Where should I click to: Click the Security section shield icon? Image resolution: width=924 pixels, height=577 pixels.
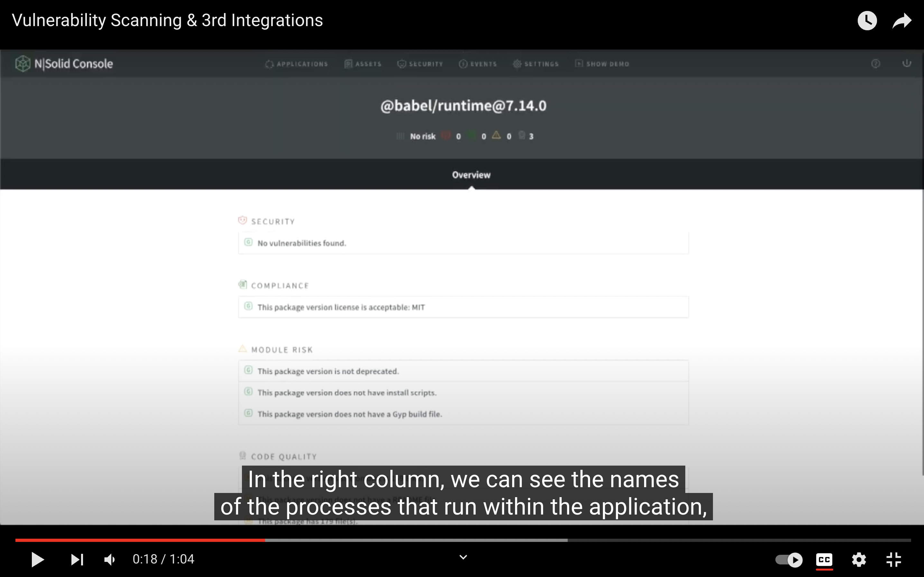(243, 220)
